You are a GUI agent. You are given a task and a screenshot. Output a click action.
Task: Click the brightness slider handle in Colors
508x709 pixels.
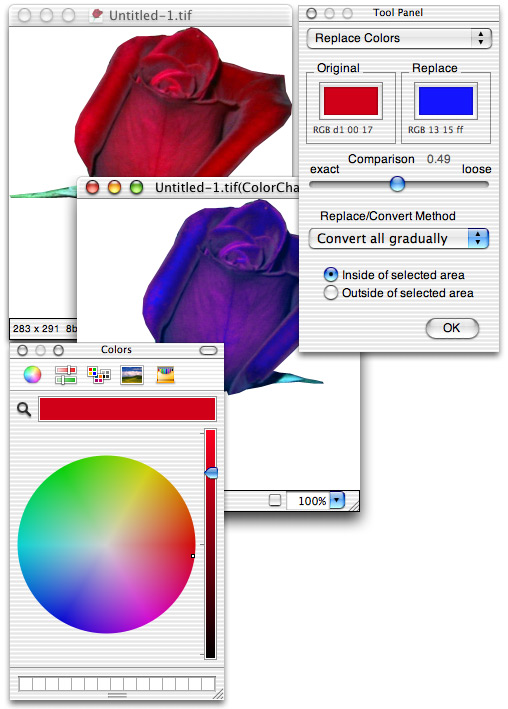point(211,473)
